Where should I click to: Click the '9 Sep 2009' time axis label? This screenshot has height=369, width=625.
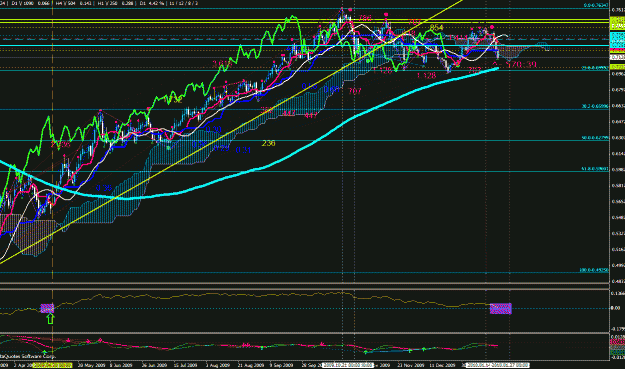281,365
